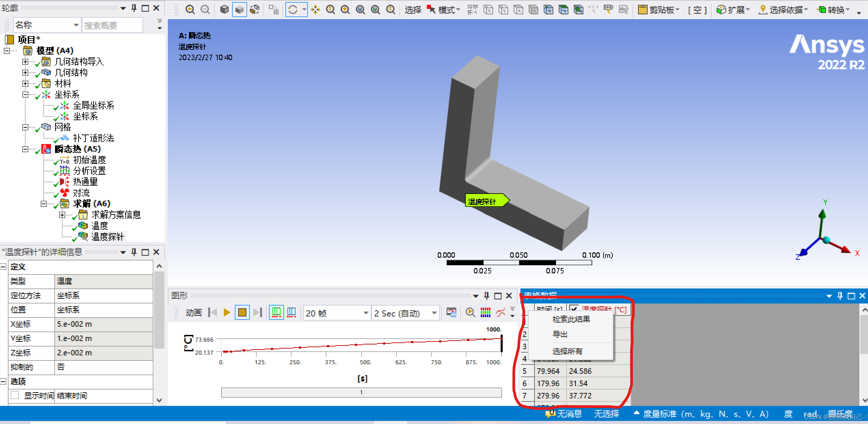Select the rotate tool in the graphics toolbar
This screenshot has height=424, width=868.
pyautogui.click(x=293, y=9)
